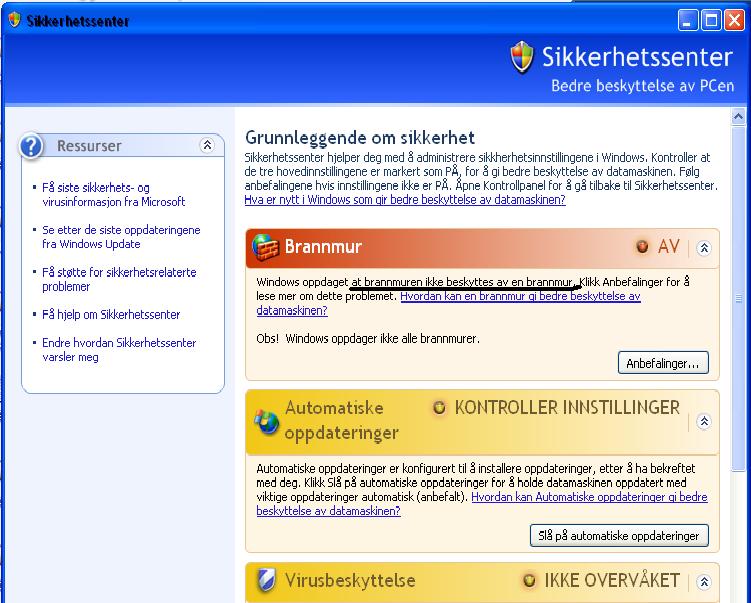Click the scrollbar up arrow

tap(738, 116)
